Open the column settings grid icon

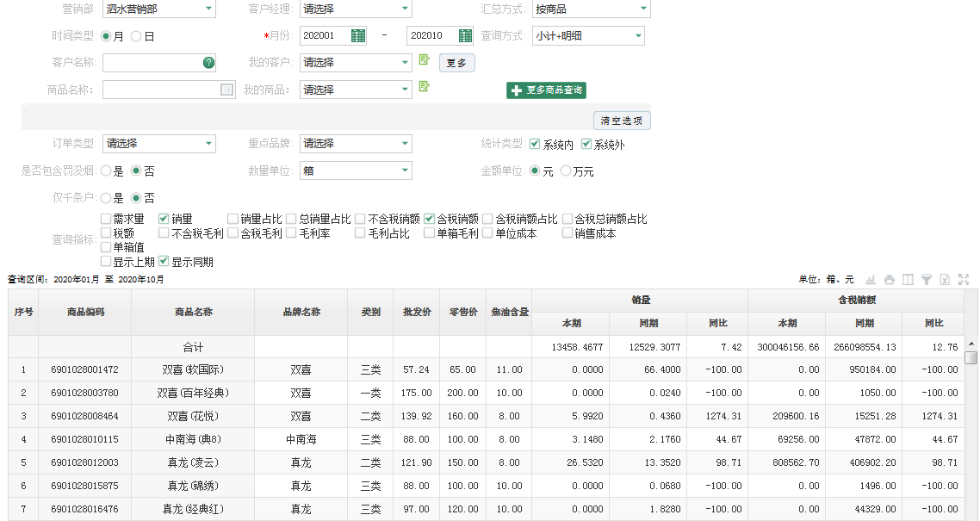pos(908,280)
